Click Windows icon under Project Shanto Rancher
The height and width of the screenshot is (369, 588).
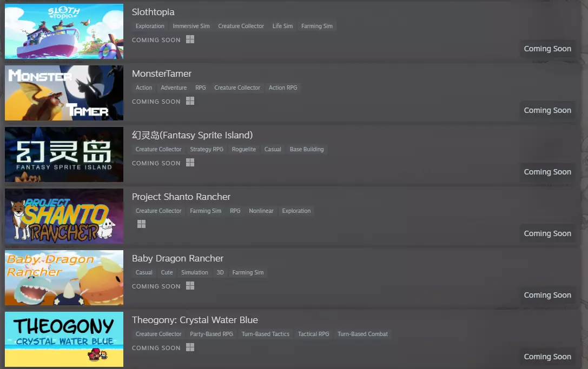pos(141,224)
